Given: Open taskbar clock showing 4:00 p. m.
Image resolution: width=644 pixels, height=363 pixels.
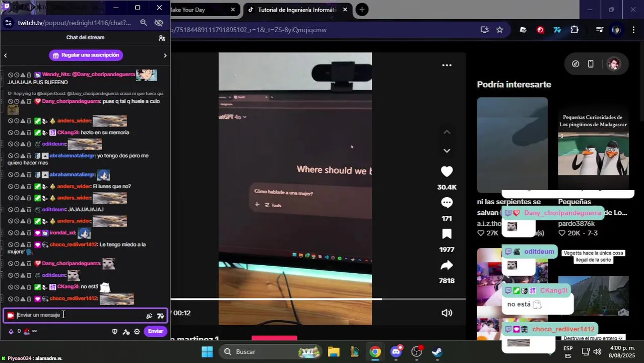Looking at the screenshot, I should click(622, 351).
